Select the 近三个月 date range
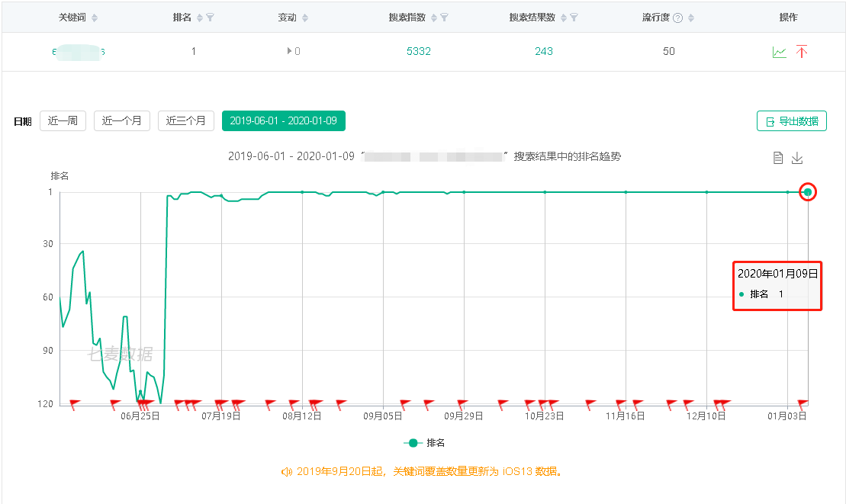 185,120
